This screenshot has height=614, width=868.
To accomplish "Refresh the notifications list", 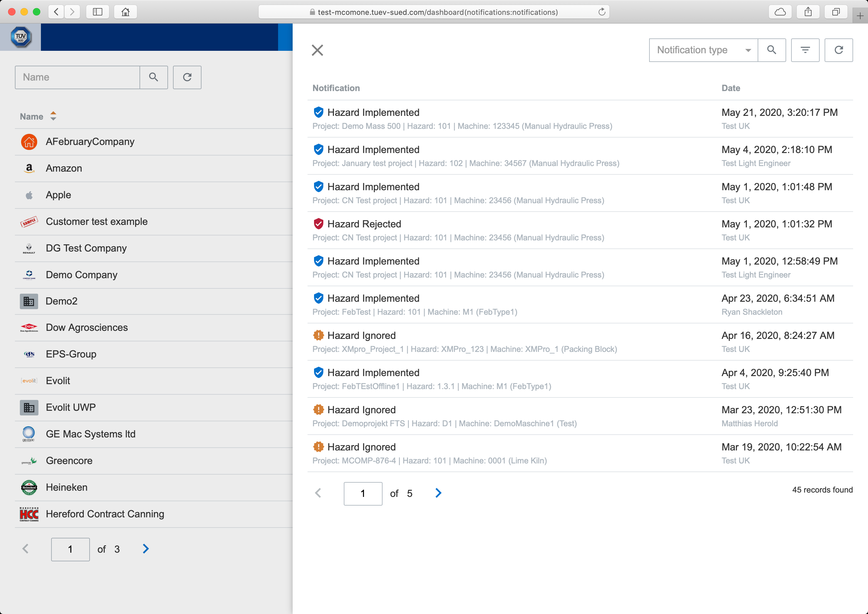I will [838, 50].
